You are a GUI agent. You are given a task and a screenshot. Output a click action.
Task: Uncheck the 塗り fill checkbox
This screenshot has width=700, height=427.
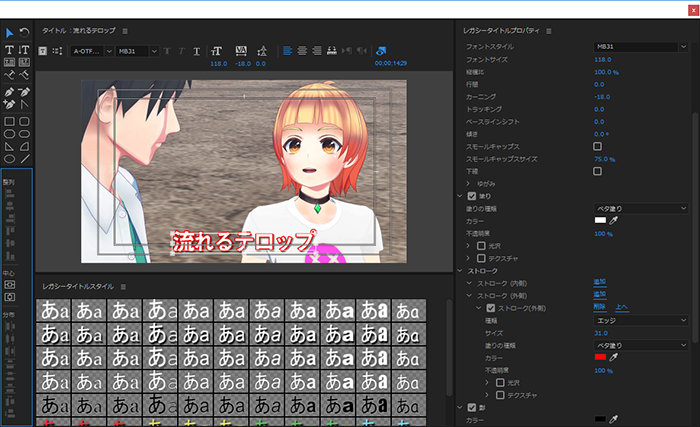(472, 196)
